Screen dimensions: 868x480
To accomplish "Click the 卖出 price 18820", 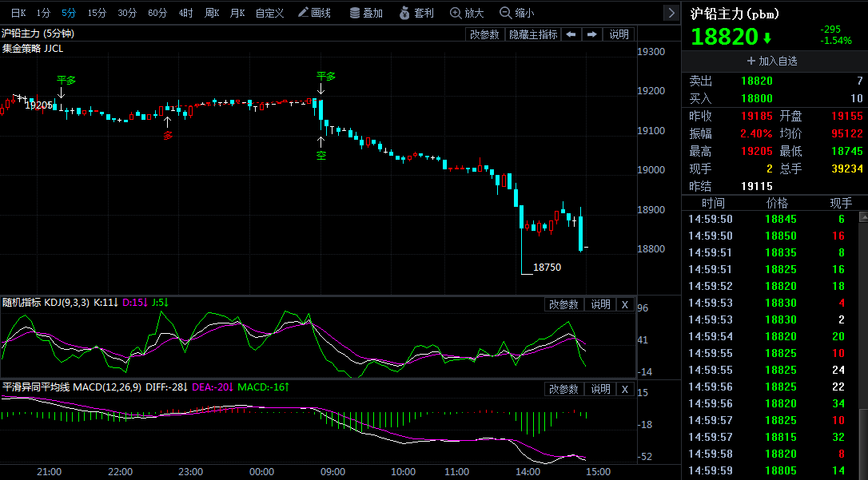I will (x=757, y=81).
